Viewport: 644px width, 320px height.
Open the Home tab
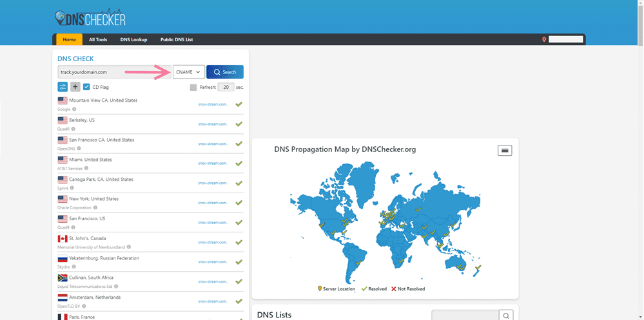click(69, 39)
